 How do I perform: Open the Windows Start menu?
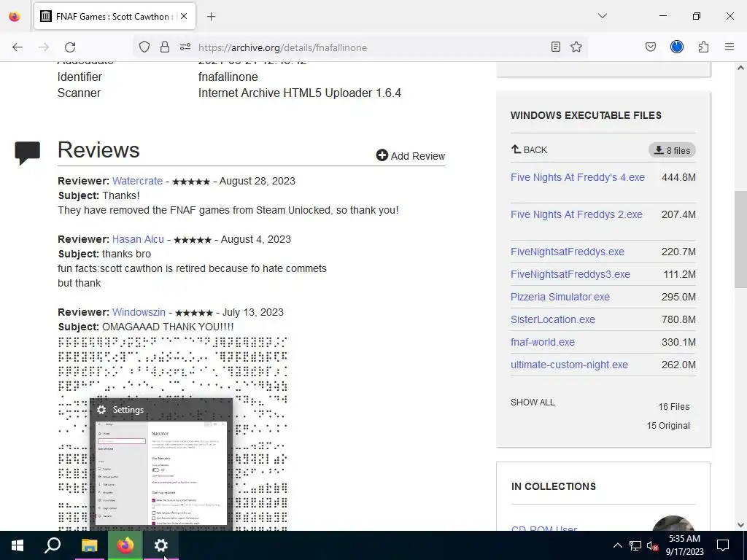[x=18, y=545]
